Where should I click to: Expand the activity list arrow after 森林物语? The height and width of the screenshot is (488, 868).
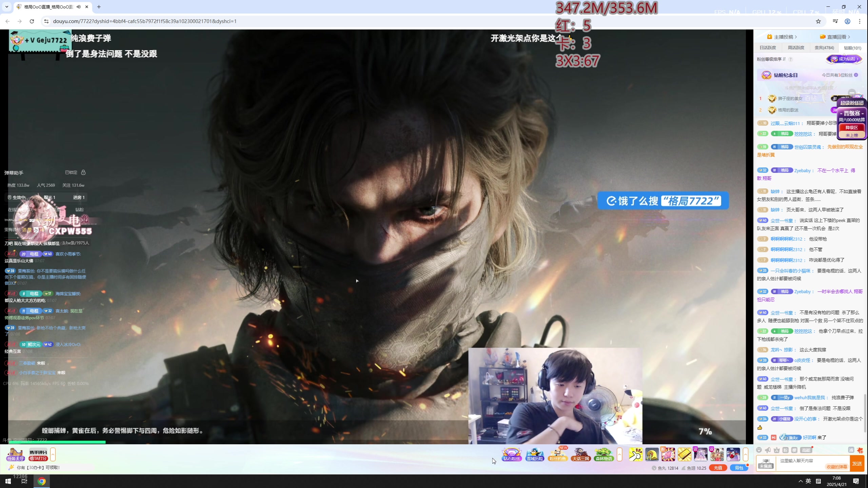(x=619, y=454)
